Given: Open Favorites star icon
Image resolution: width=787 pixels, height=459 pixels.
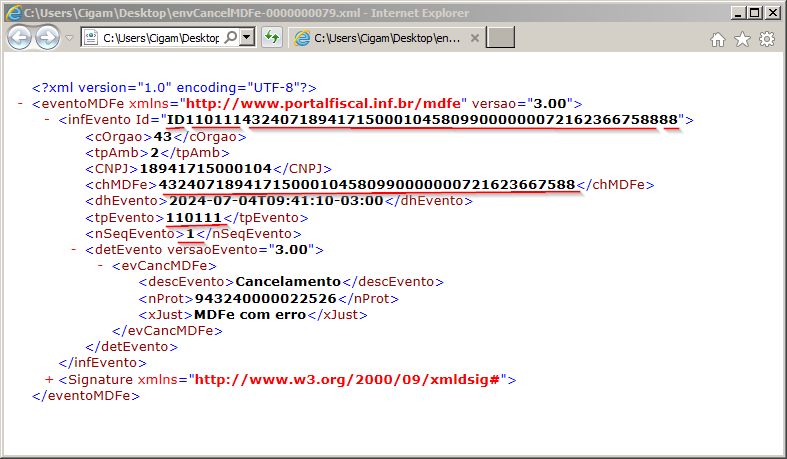Looking at the screenshot, I should pos(742,39).
